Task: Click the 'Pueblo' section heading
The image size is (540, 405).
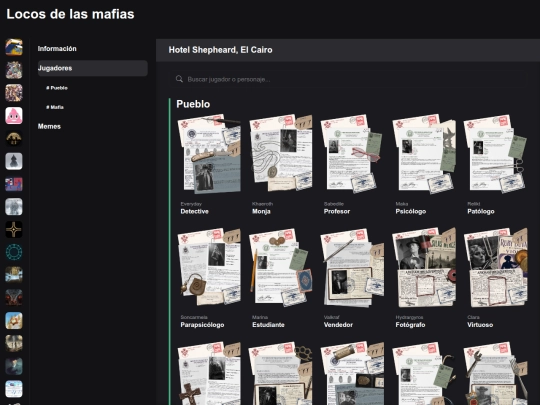Action: [x=193, y=104]
